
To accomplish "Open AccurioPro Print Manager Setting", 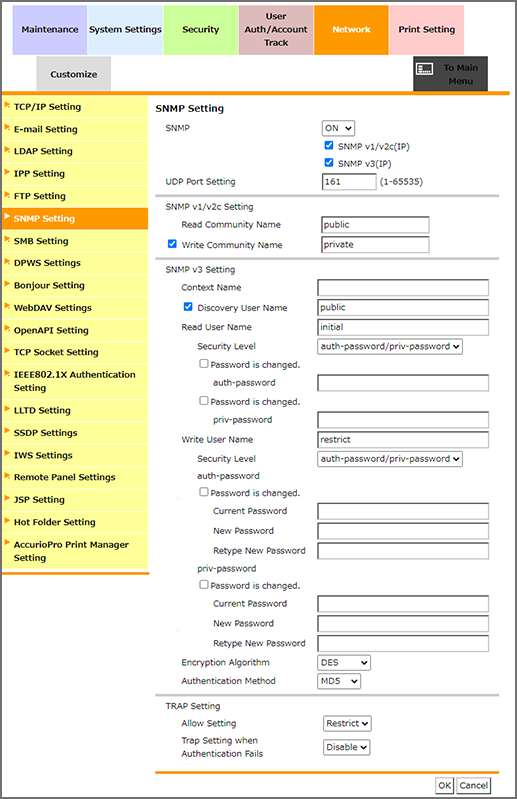I will pos(75,551).
